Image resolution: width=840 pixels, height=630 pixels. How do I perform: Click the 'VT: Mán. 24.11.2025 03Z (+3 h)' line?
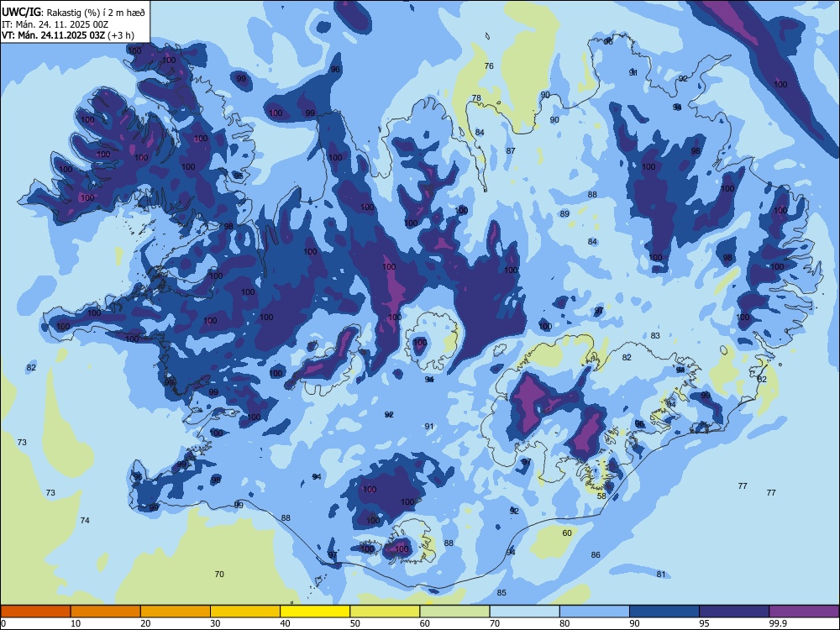point(68,35)
